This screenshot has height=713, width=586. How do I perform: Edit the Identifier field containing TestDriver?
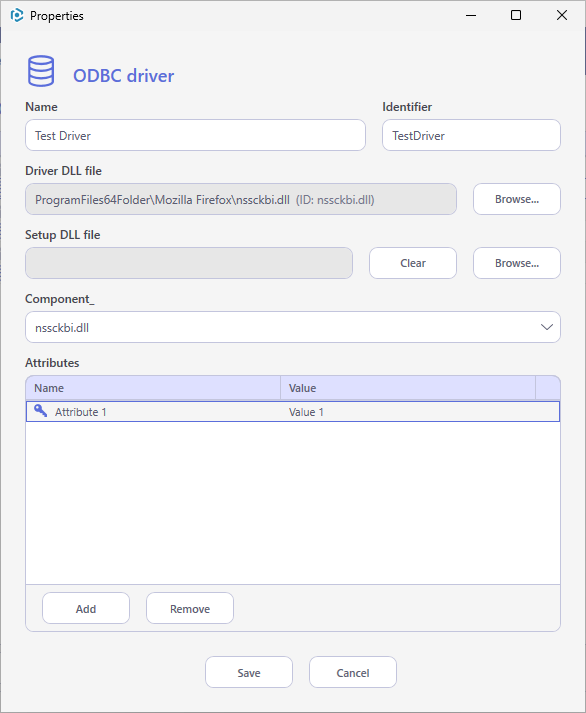[471, 135]
